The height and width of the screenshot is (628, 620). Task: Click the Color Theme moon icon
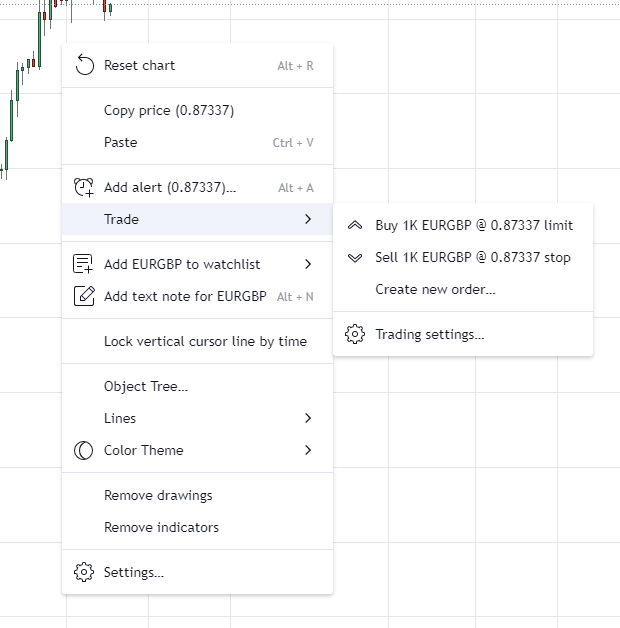(x=84, y=450)
